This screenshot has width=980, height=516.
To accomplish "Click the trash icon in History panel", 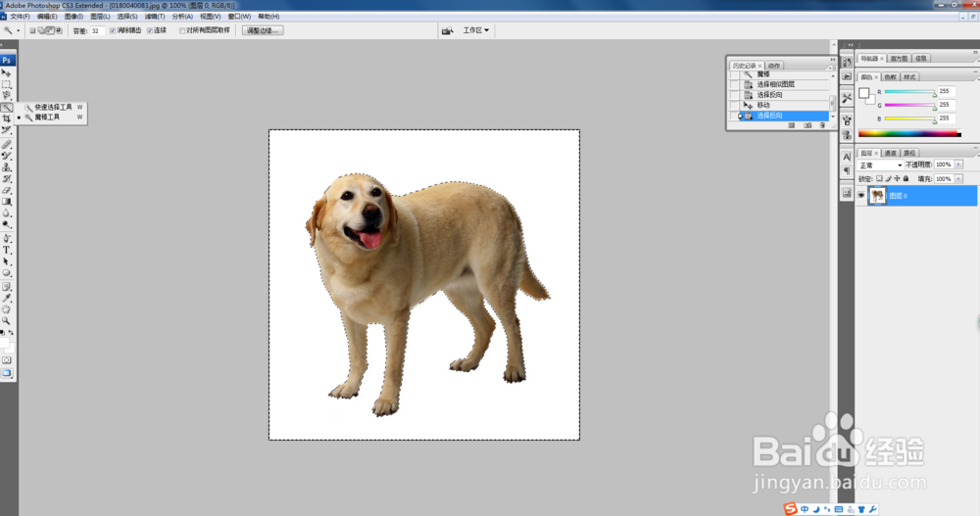I will [822, 125].
